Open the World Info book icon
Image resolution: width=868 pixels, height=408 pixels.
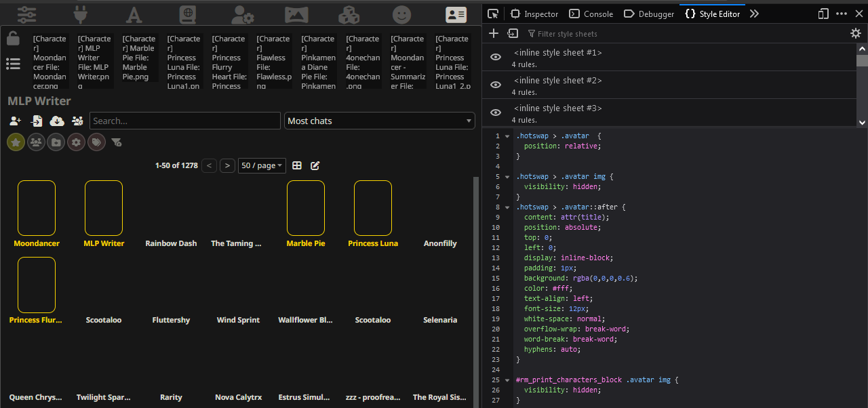pyautogui.click(x=186, y=14)
